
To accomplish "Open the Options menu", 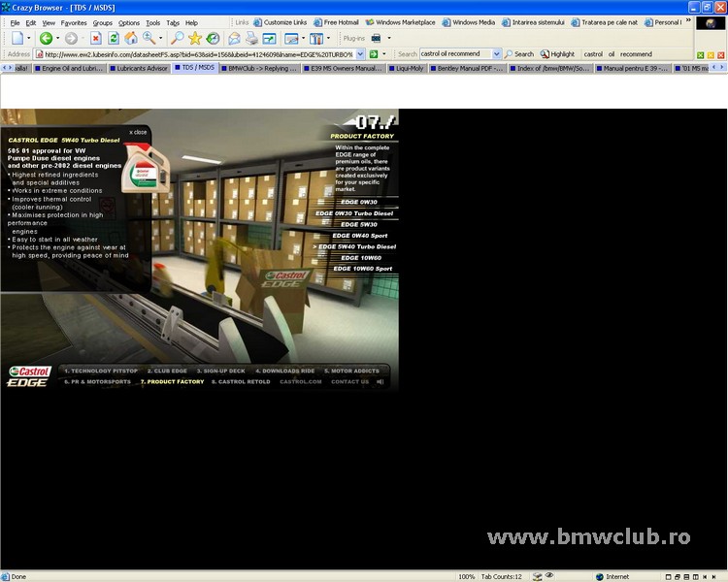I will point(128,22).
